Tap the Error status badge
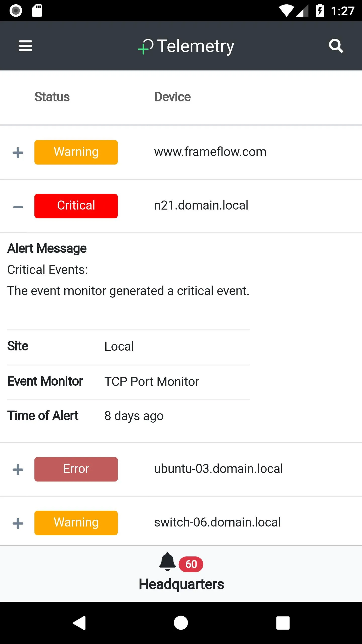This screenshot has height=644, width=362. pyautogui.click(x=76, y=469)
